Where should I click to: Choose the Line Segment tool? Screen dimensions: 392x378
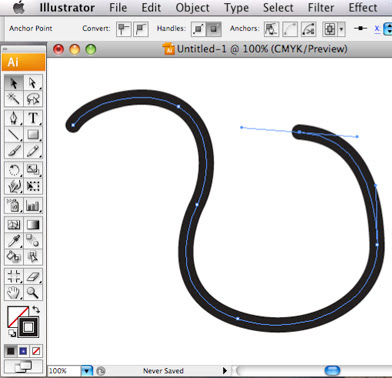[14, 134]
